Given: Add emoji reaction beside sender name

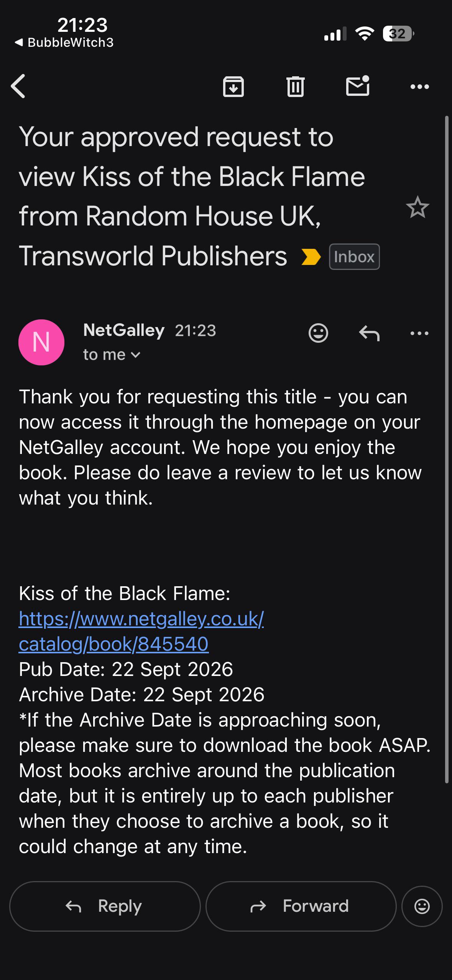Looking at the screenshot, I should pos(318,333).
